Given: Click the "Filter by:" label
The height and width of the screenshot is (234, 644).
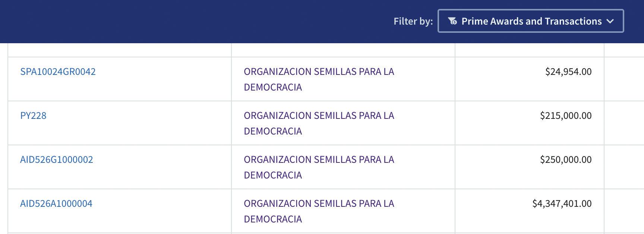Looking at the screenshot, I should point(413,21).
